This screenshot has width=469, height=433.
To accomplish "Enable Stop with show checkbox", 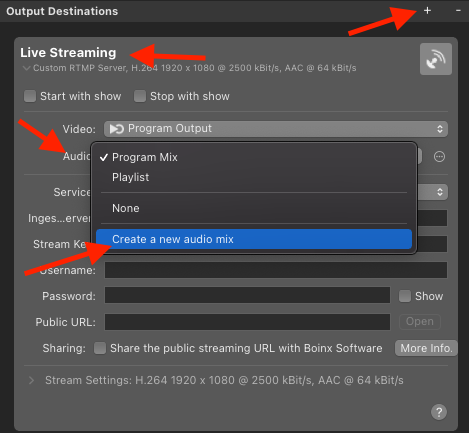I will 140,96.
